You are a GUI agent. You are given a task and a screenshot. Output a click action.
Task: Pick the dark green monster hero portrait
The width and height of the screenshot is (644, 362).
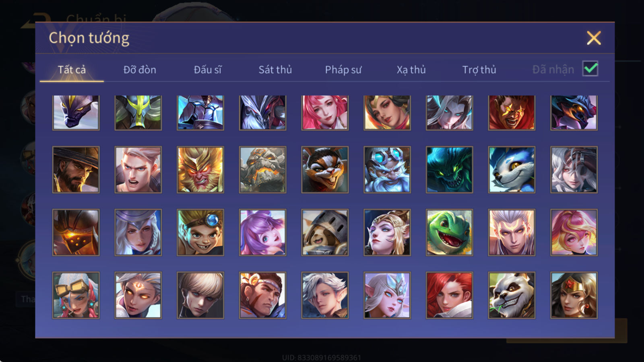(449, 170)
